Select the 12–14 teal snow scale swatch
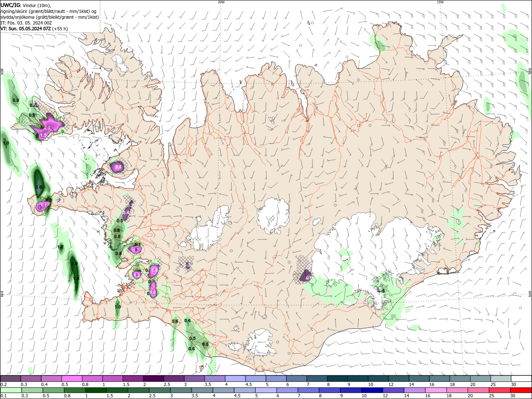This screenshot has width=532, height=399. coord(399,379)
